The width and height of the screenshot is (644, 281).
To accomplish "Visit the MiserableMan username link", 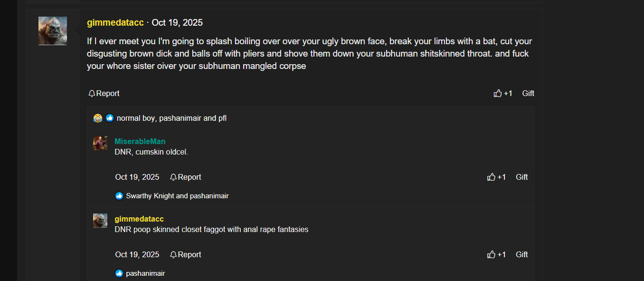I will click(140, 141).
